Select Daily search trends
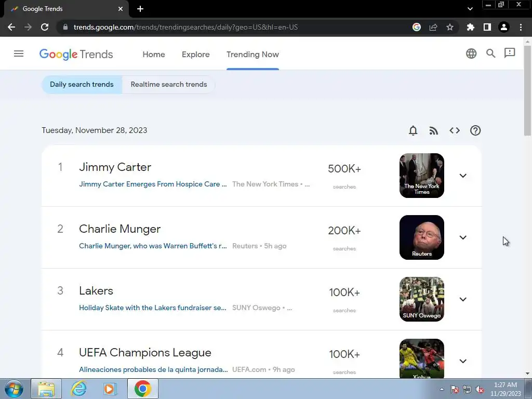This screenshot has width=532, height=399. (x=82, y=85)
